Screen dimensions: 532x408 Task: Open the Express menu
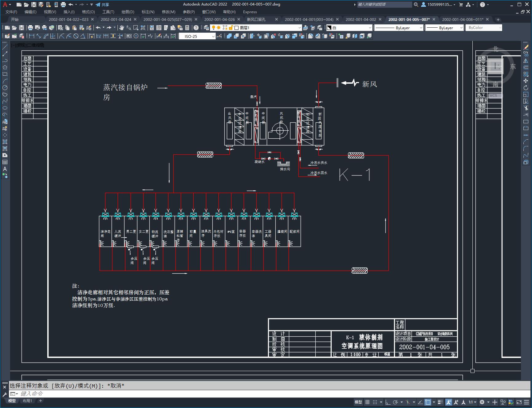pyautogui.click(x=250, y=12)
